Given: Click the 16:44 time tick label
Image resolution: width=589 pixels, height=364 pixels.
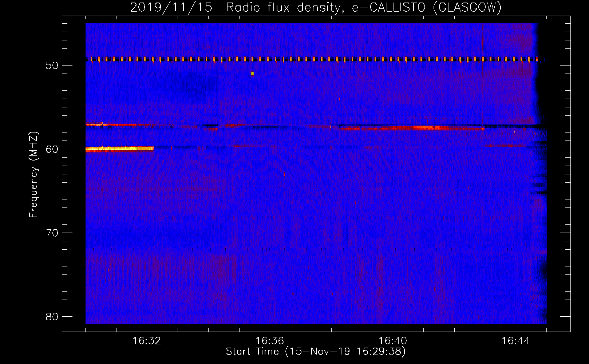Looking at the screenshot, I should click(x=516, y=341).
